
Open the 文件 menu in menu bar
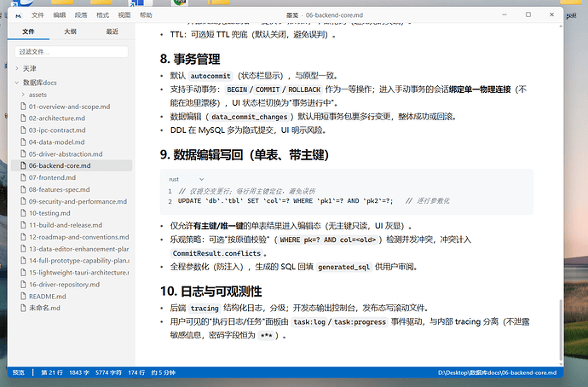[37, 15]
